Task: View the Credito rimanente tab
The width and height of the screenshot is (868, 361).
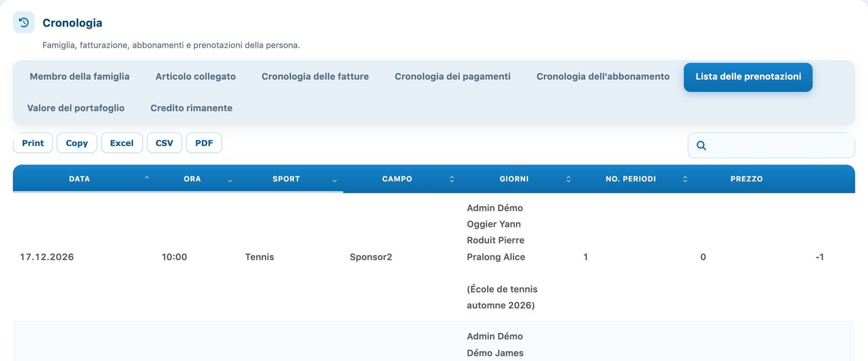Action: [192, 108]
